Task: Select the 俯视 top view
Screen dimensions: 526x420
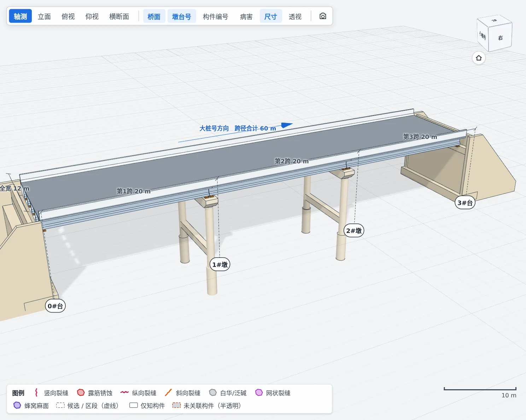Action: coord(68,16)
